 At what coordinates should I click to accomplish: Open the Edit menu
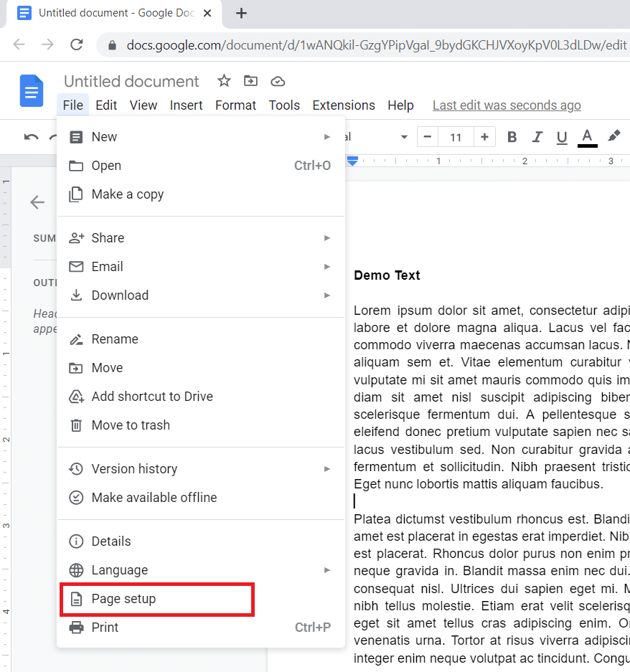106,105
